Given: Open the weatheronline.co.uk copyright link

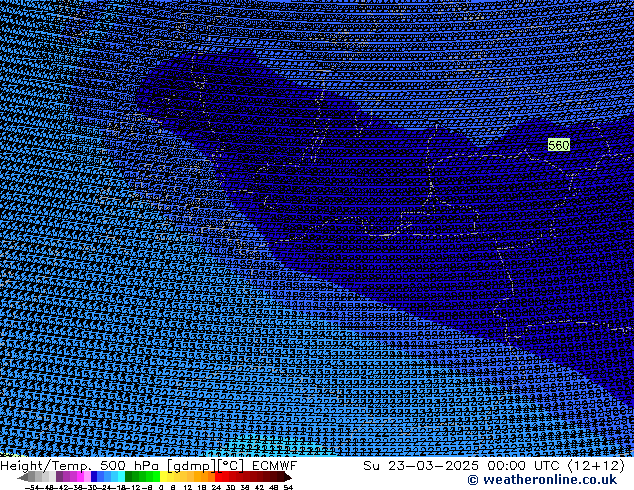Looking at the screenshot, I should tap(542, 480).
